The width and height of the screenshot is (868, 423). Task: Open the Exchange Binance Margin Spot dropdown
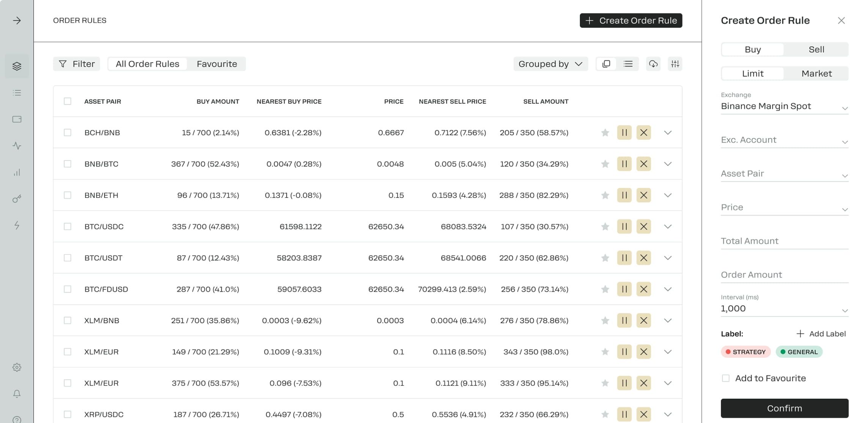[x=784, y=107]
